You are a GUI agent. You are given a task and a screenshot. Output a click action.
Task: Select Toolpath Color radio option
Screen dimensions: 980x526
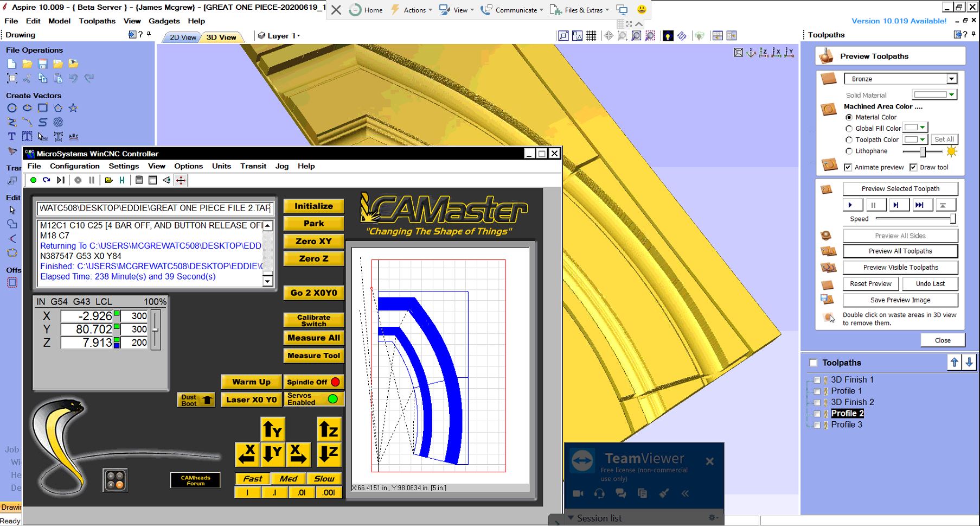point(849,140)
